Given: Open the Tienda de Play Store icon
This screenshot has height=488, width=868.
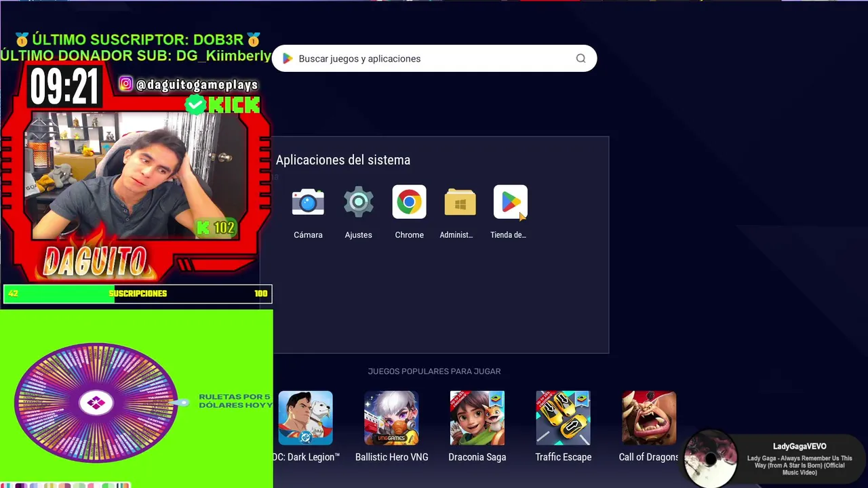Looking at the screenshot, I should (510, 202).
